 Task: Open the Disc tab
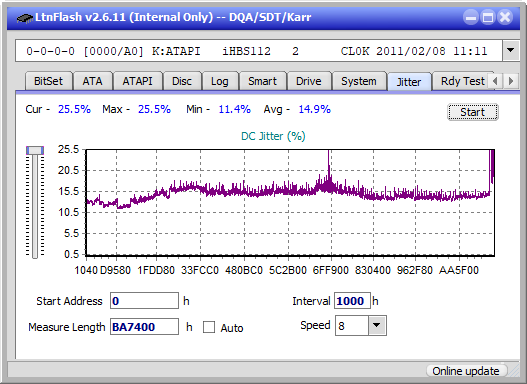point(182,81)
